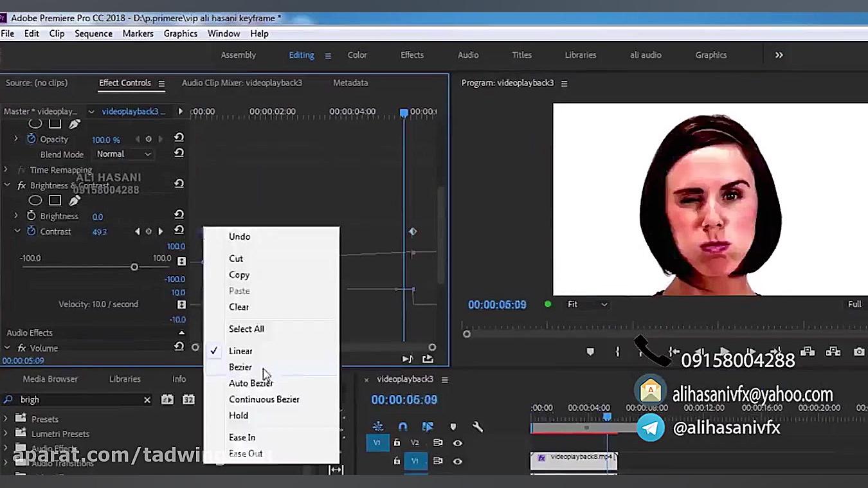The width and height of the screenshot is (868, 488).
Task: Click Extract button in Program monitor
Action: pos(833,352)
